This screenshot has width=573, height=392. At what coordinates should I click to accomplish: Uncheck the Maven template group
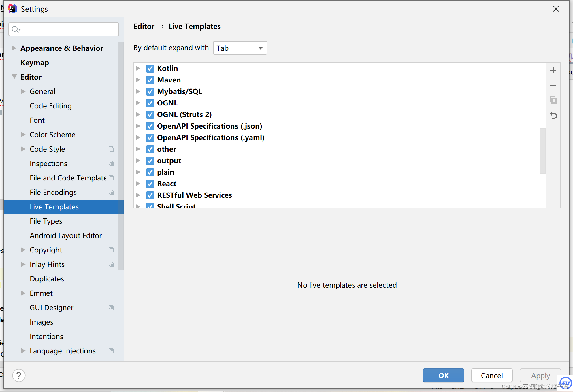[x=150, y=80]
